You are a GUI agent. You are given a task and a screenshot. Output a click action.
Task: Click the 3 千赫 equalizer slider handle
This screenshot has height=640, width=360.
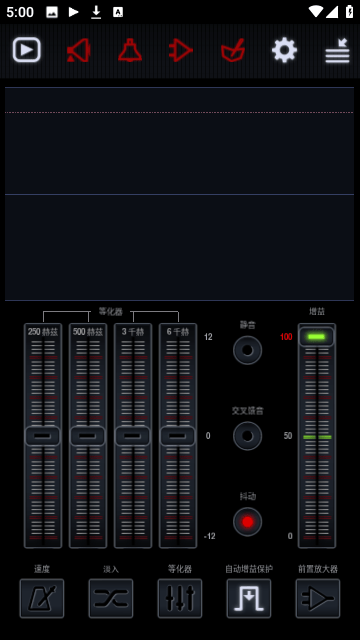point(133,436)
